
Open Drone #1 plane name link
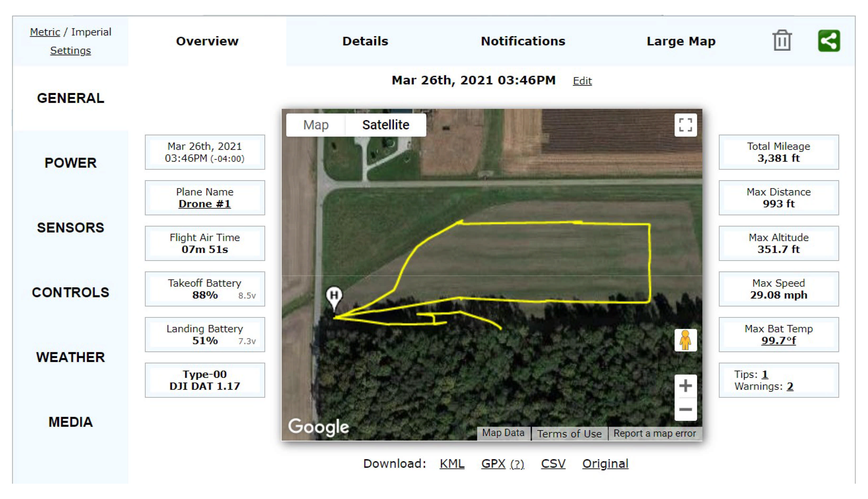pos(204,204)
